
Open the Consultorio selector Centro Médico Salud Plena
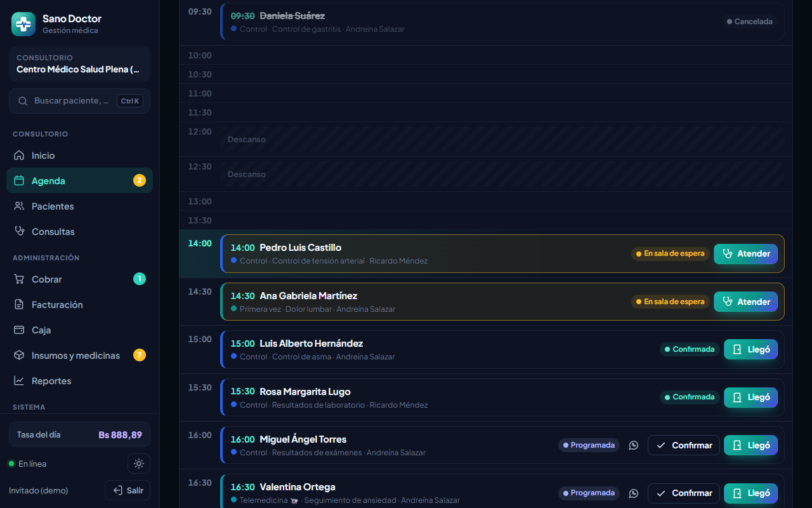point(79,64)
